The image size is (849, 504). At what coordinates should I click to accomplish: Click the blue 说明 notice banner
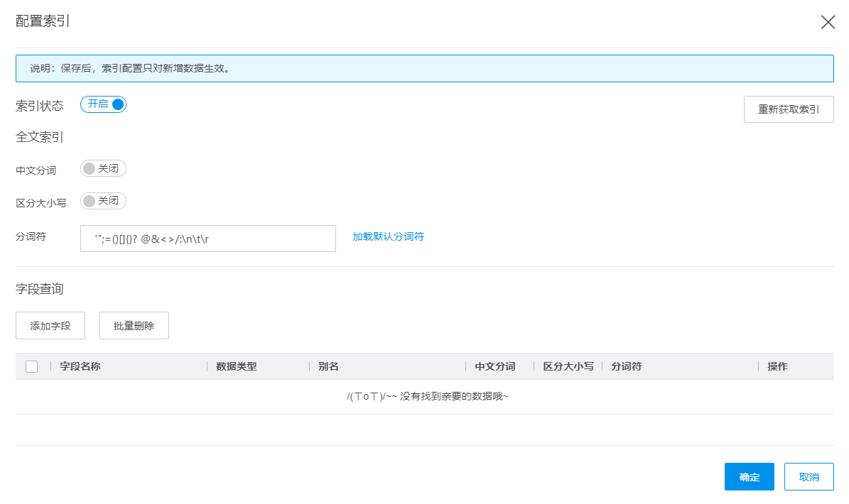pyautogui.click(x=424, y=69)
